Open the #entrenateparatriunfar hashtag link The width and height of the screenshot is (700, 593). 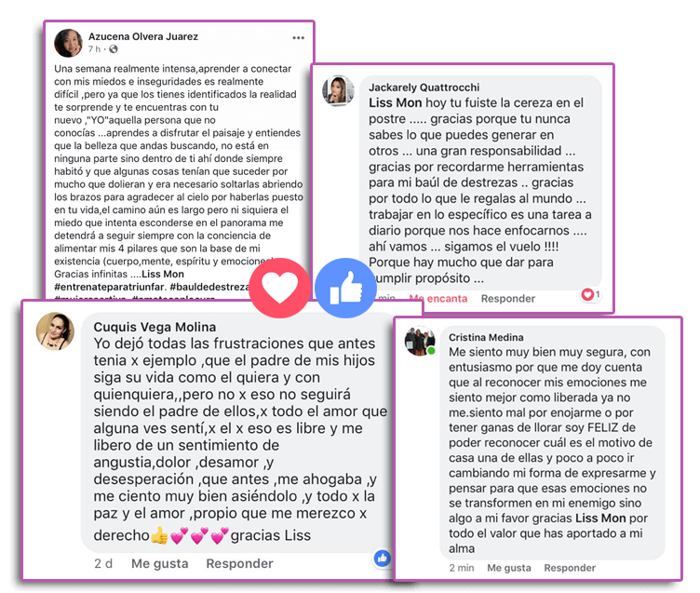point(110,287)
